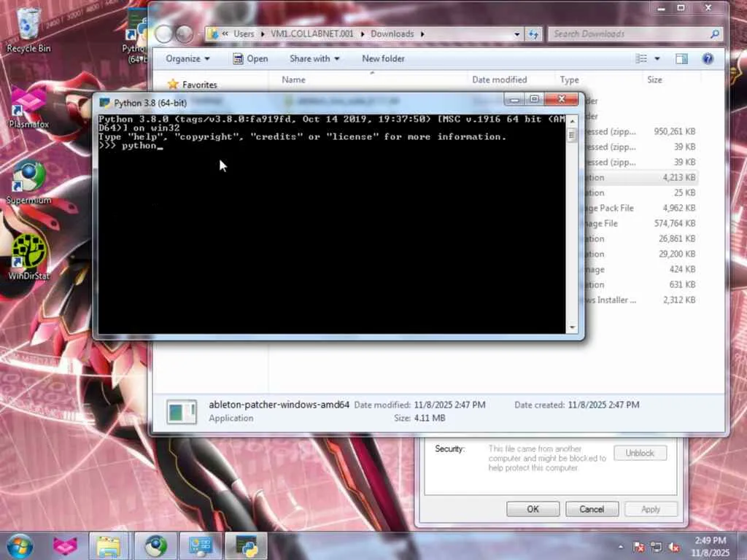Screen dimensions: 747x560
Task: Go to VM1.COLLABNET.001 in breadcrumb
Action: tap(312, 34)
